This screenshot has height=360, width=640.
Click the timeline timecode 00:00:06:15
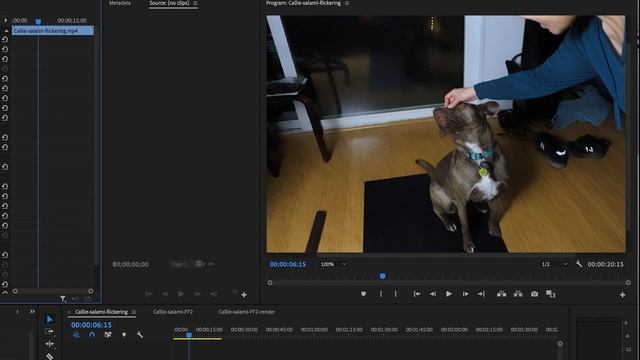91,325
